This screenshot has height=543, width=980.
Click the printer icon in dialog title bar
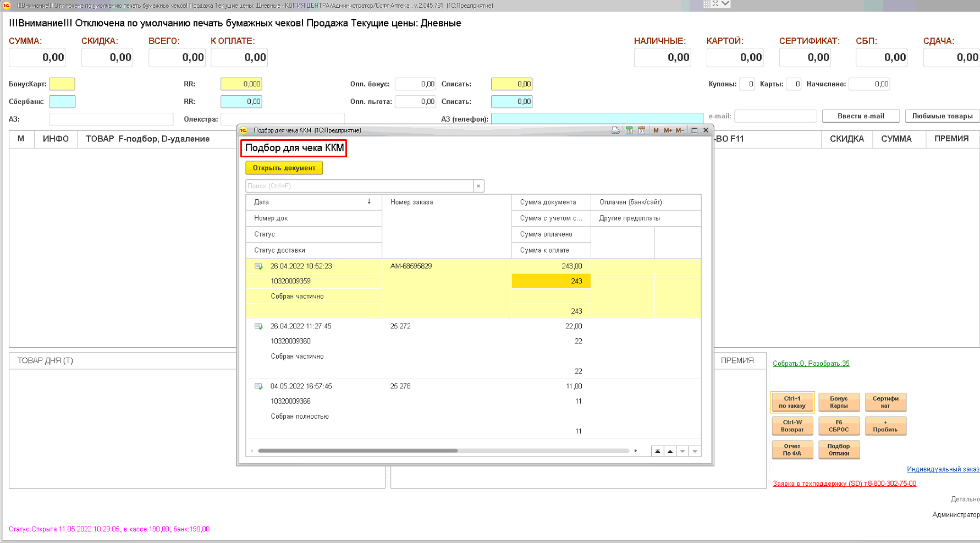(x=615, y=130)
